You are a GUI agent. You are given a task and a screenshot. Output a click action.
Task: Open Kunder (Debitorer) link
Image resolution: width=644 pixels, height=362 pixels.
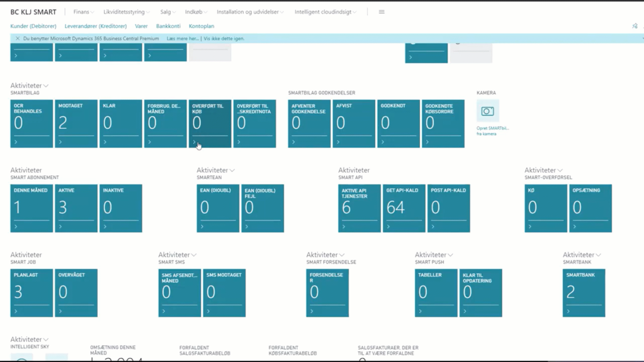pos(33,26)
